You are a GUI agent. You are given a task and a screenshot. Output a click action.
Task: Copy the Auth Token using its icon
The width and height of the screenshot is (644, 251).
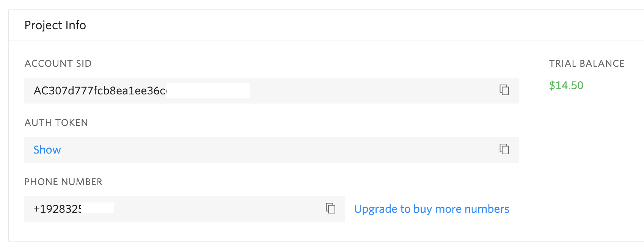pyautogui.click(x=504, y=149)
